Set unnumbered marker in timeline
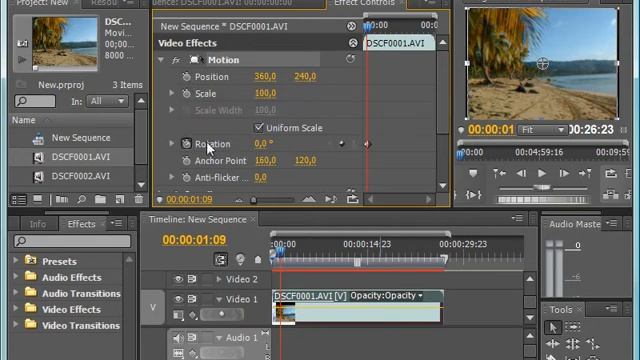This screenshot has width=640, height=360. point(258,260)
